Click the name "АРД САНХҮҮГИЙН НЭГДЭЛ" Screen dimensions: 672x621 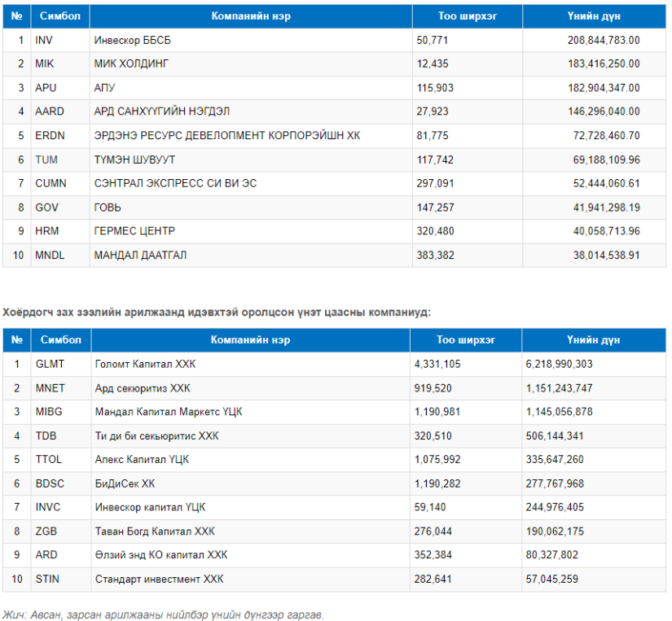tap(162, 112)
